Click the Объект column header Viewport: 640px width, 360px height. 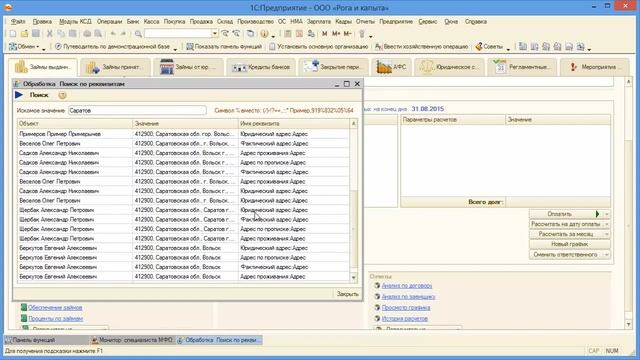click(x=75, y=123)
